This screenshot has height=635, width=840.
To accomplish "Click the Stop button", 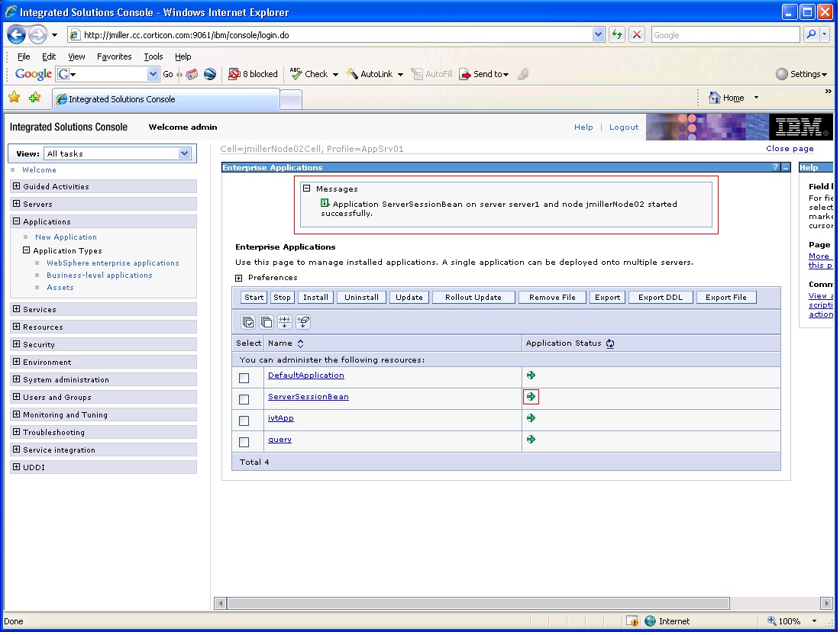I will pos(282,298).
